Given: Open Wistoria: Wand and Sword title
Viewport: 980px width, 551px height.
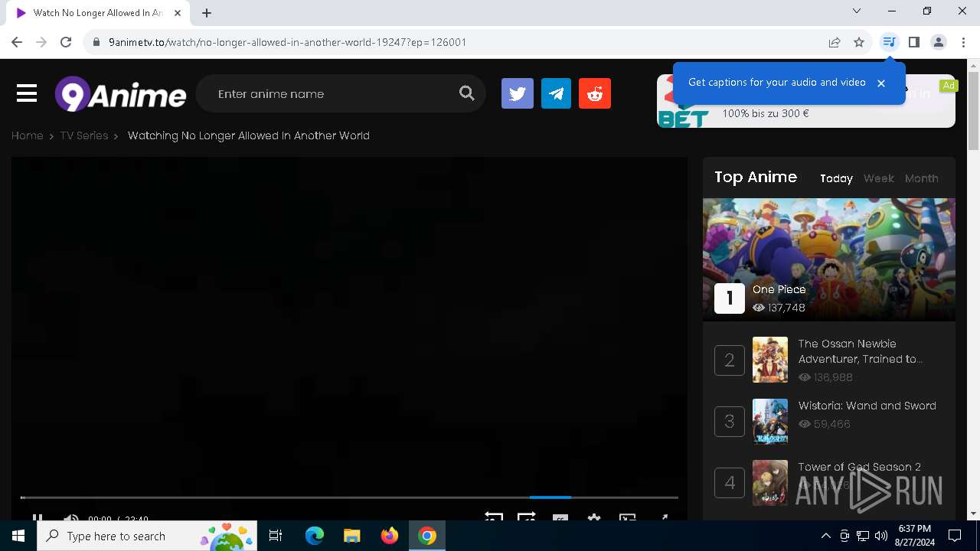Looking at the screenshot, I should 867,406.
